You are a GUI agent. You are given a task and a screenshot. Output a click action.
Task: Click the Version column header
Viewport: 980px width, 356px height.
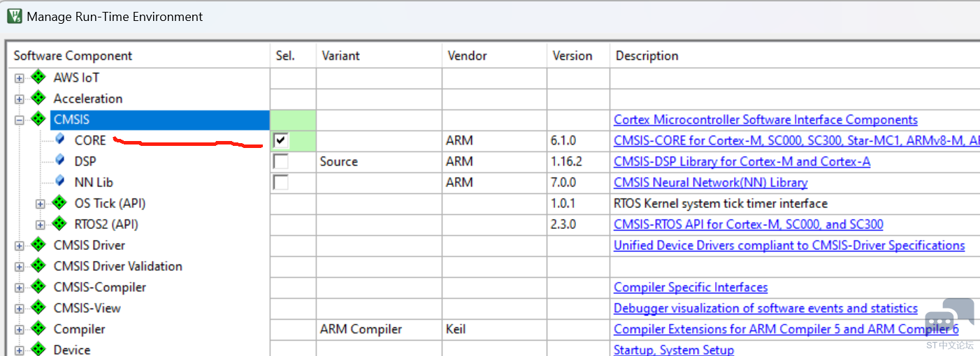coord(578,56)
